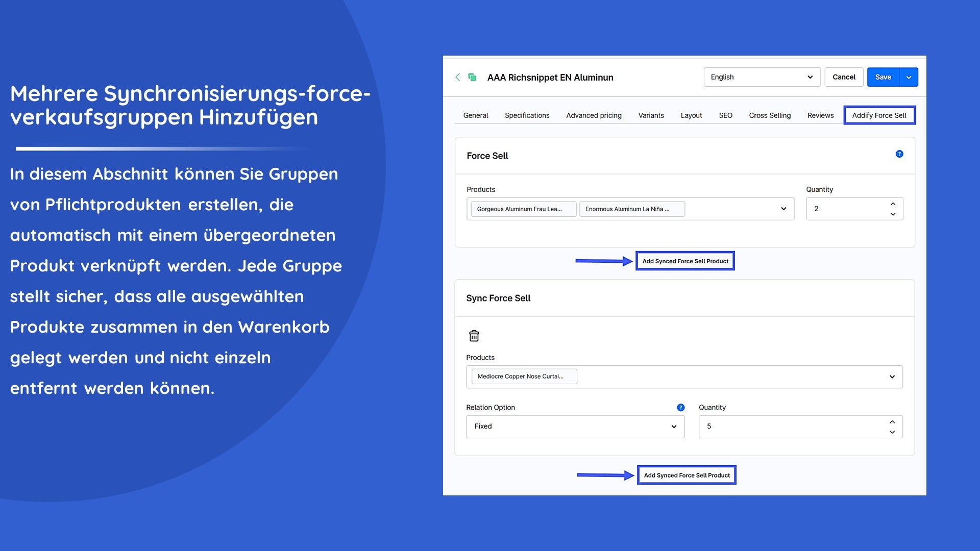Expand the Sync Force Sell Products dropdown
This screenshot has width=980, height=551.
(x=892, y=377)
